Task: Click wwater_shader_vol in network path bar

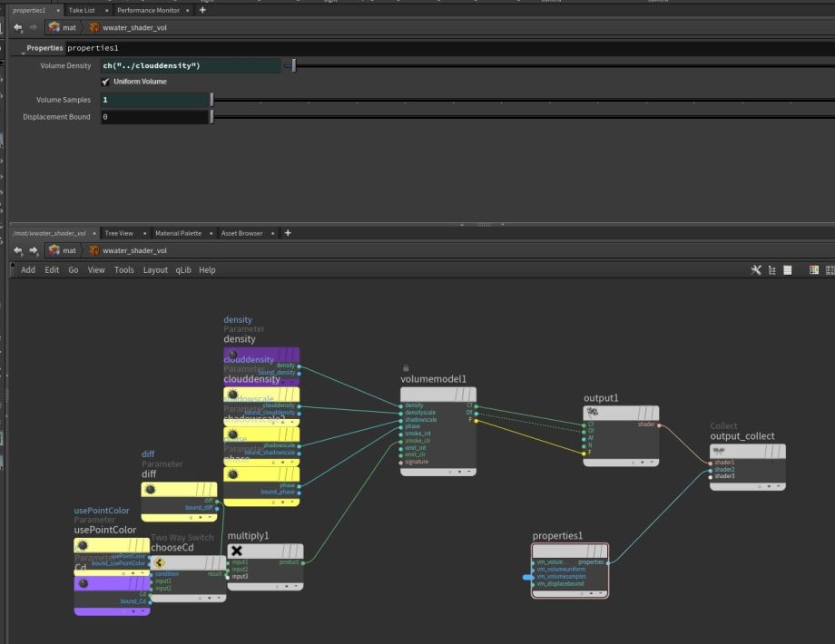Action: tap(134, 250)
